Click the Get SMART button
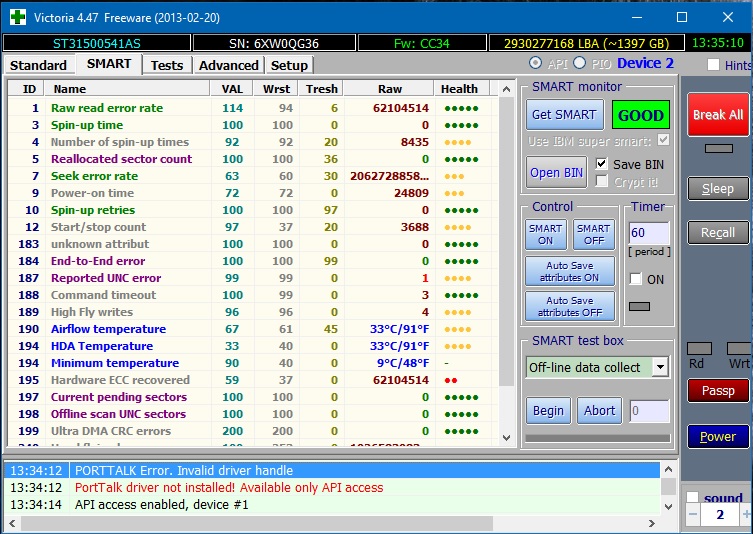The height and width of the screenshot is (534, 753). point(563,115)
